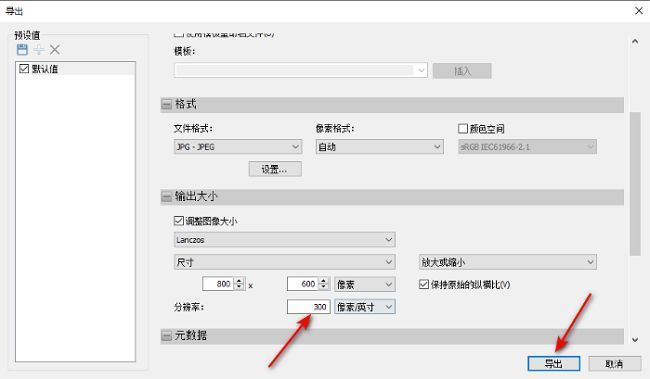This screenshot has height=379, width=650.
Task: Add a new preset with plus icon
Action: point(39,50)
